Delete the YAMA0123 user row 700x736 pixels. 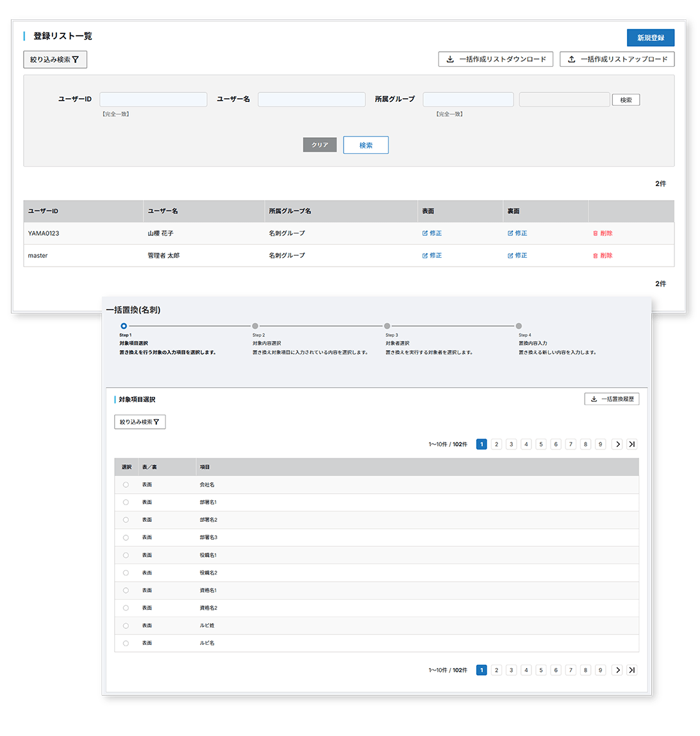pos(603,233)
